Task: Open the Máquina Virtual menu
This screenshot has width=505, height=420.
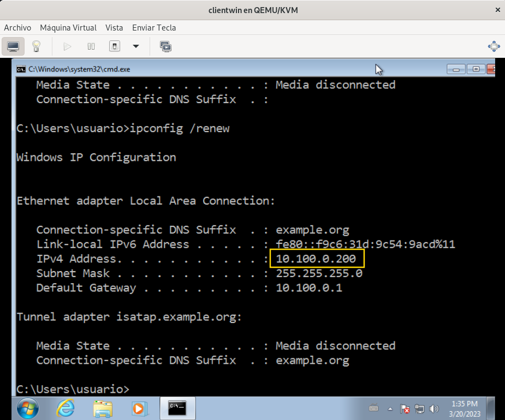Action: (68, 27)
